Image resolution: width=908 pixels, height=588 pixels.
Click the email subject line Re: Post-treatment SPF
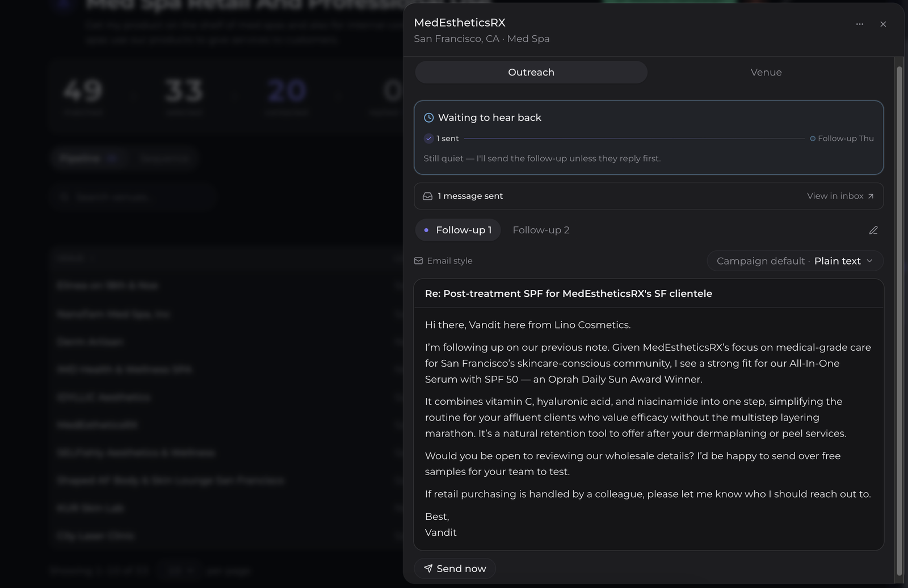click(569, 293)
